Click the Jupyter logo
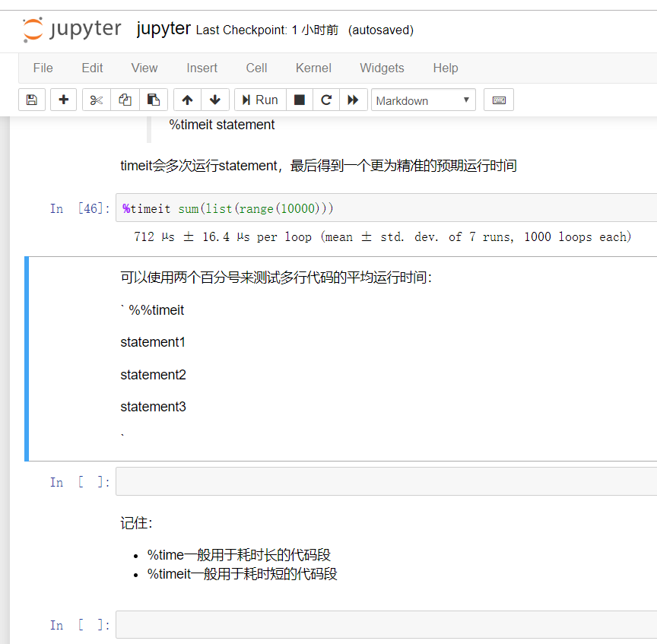Screen dimensions: 657x644 tap(72, 30)
